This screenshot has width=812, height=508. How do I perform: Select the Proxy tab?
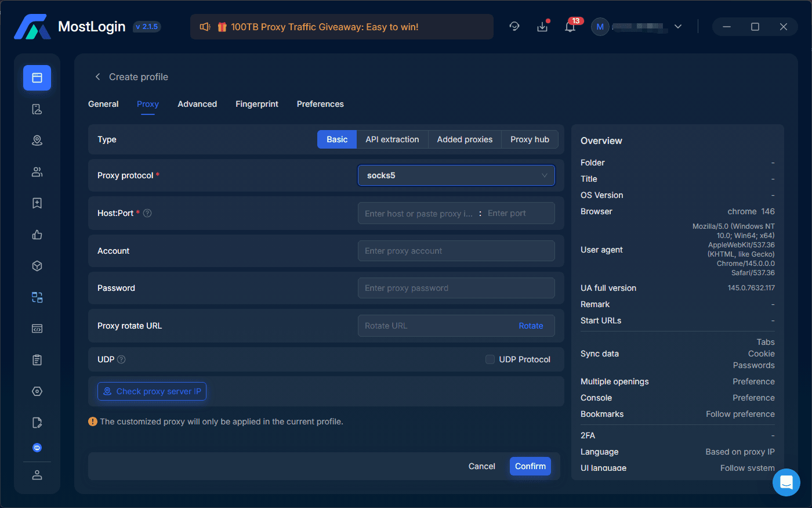[x=148, y=104]
